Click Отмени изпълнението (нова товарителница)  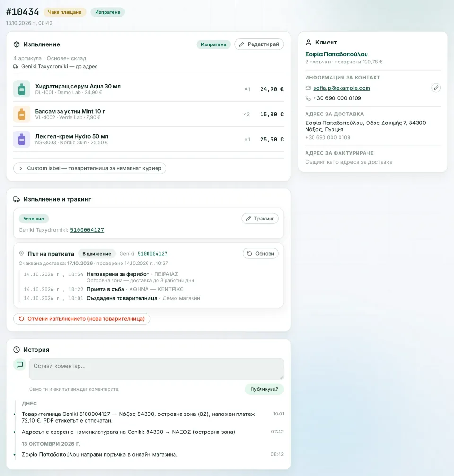point(82,319)
